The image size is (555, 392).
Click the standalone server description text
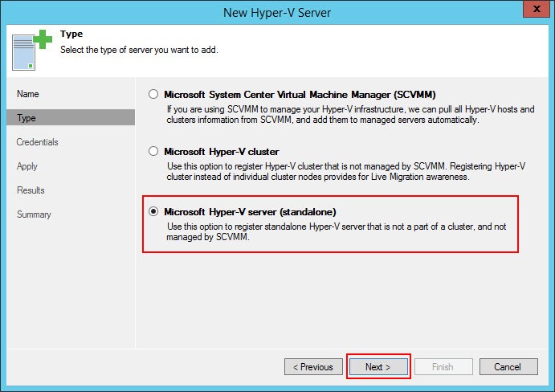pyautogui.click(x=337, y=231)
